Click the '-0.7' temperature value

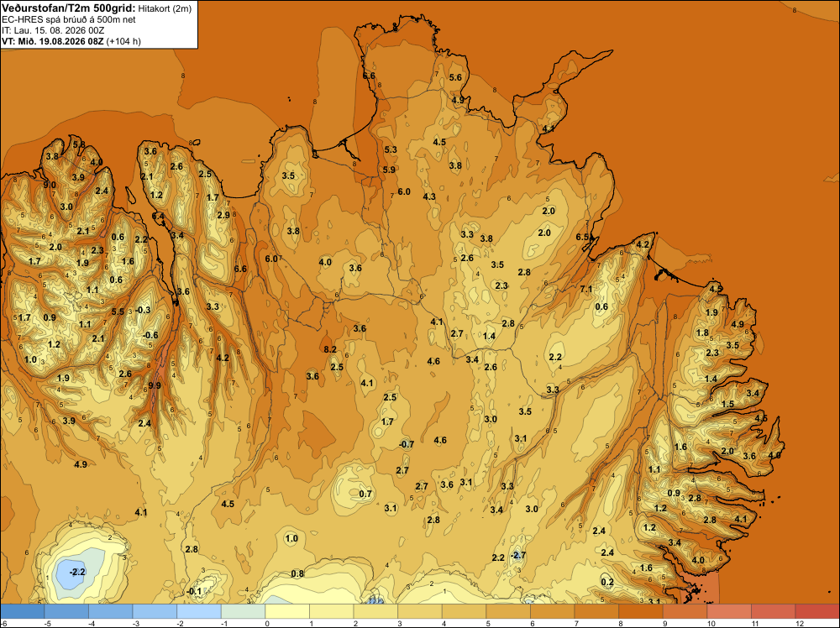click(x=407, y=444)
